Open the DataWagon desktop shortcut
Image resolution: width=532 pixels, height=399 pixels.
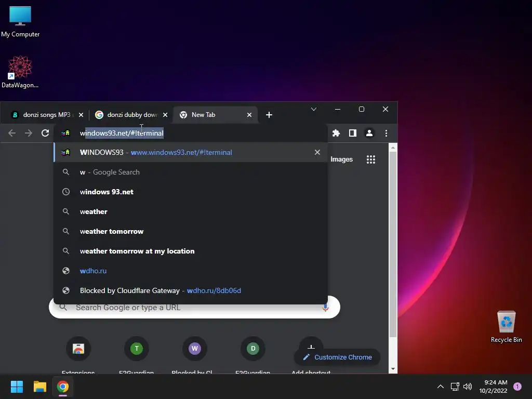pos(20,72)
